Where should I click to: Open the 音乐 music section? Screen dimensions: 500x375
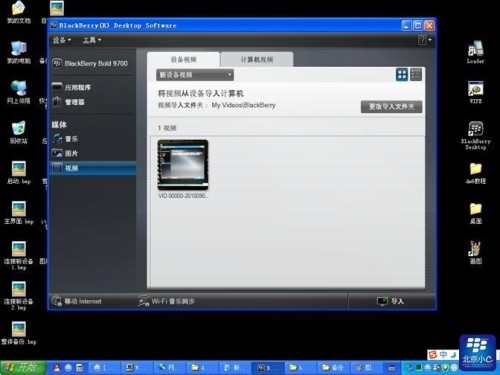(65, 139)
